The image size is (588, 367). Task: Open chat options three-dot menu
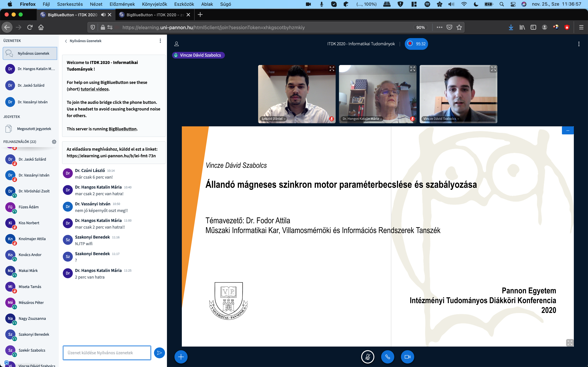(x=160, y=41)
